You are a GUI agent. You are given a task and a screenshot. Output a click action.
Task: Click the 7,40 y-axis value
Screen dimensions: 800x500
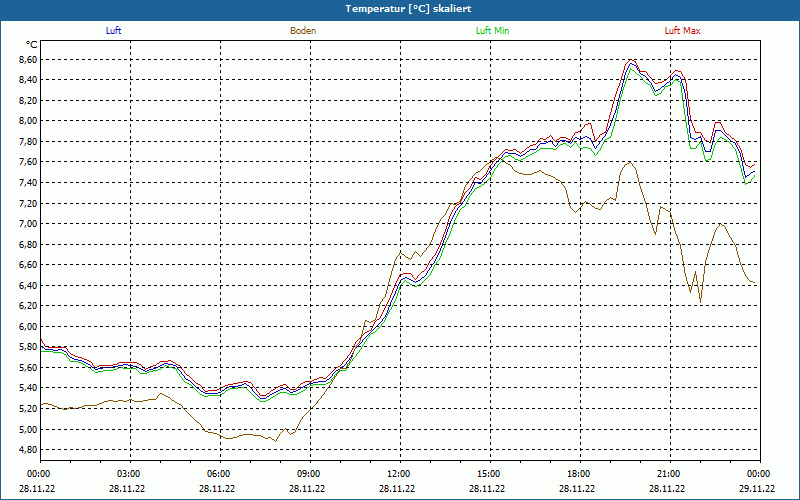(x=29, y=183)
